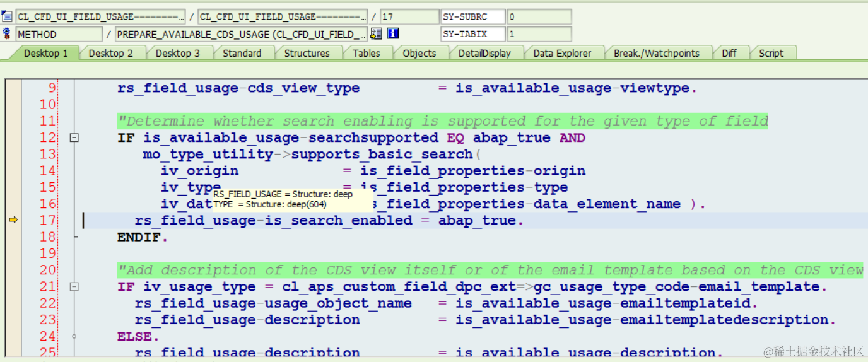Switch to the Desktop 3 tab

(x=178, y=53)
